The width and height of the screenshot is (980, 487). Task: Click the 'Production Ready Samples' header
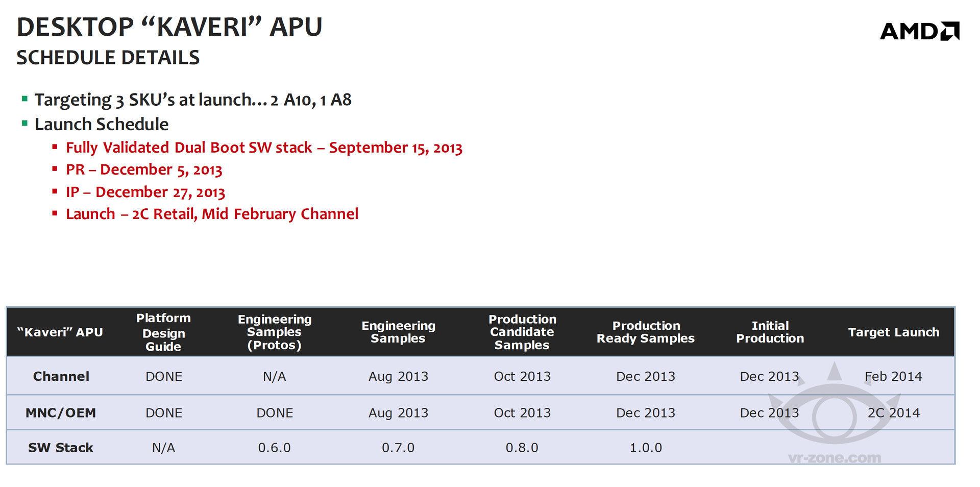point(646,332)
